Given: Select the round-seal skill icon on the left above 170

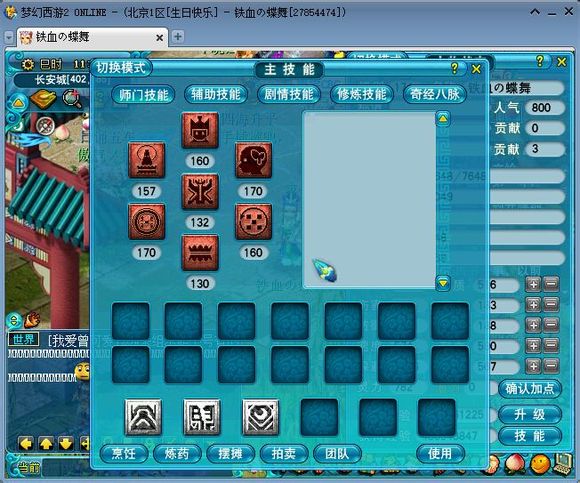Looking at the screenshot, I should pyautogui.click(x=146, y=221).
